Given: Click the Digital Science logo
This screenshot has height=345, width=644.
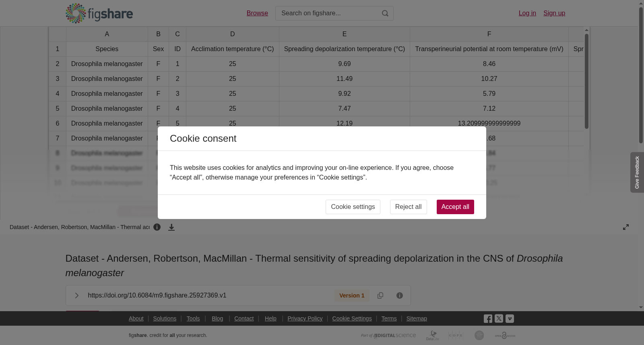Looking at the screenshot, I should [388, 335].
